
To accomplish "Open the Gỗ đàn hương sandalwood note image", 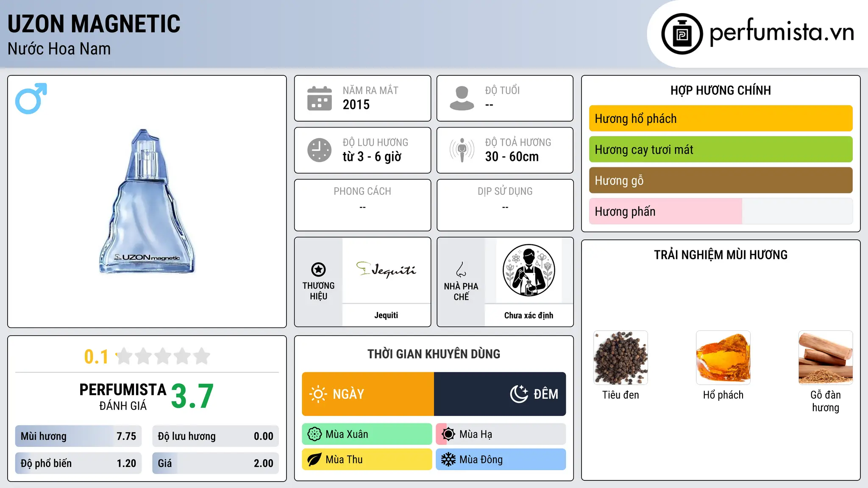I will 826,358.
